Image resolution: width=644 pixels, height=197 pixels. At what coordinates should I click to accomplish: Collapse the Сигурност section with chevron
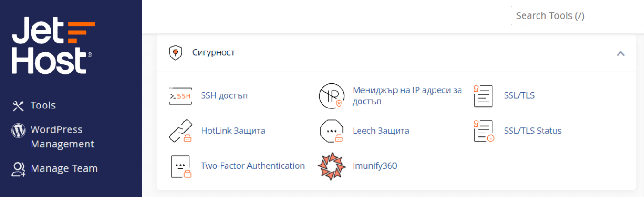point(620,53)
